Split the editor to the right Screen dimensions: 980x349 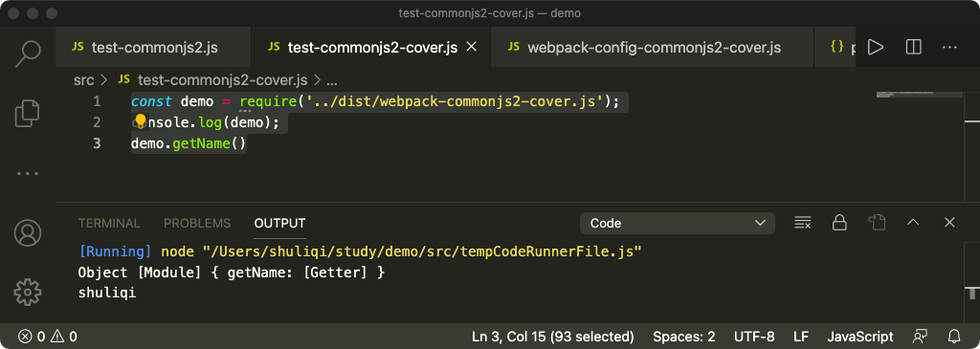[913, 48]
